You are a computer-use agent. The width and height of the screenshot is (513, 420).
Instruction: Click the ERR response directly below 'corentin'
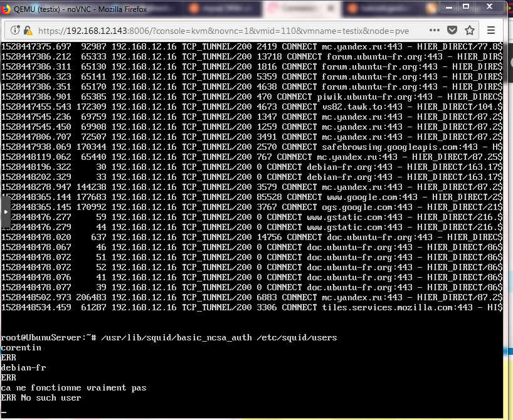click(9, 358)
